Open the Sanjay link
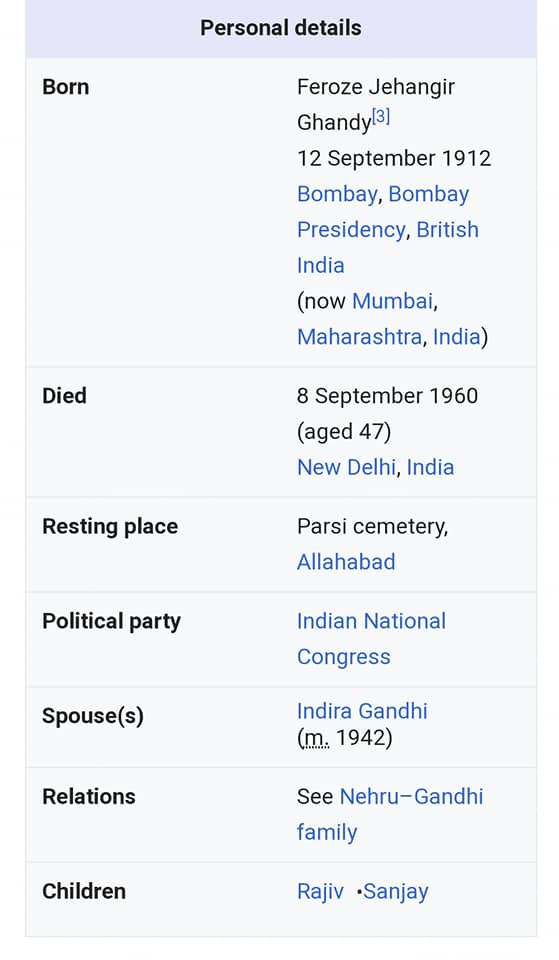The width and height of the screenshot is (559, 960). click(x=396, y=891)
